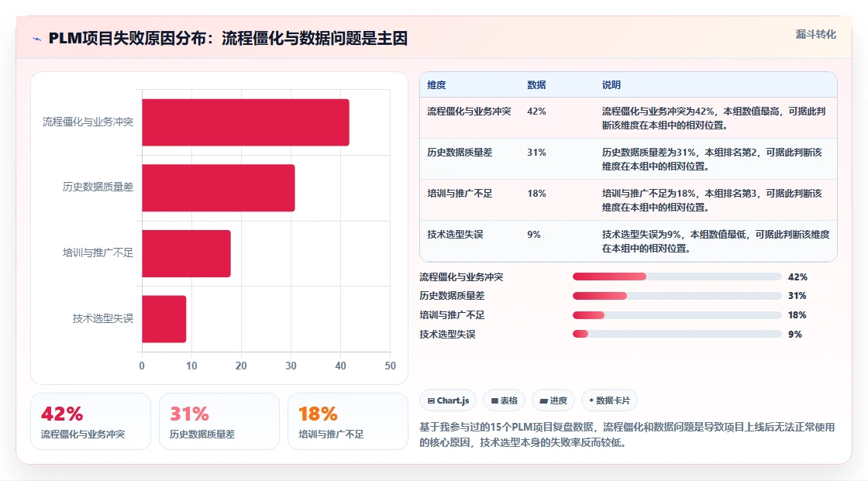
Task: Click the 流程僵化与业务冲突 cell in the table
Action: 469,112
